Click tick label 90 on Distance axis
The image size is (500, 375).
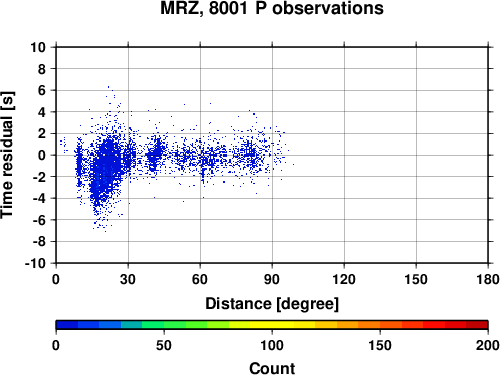272,279
